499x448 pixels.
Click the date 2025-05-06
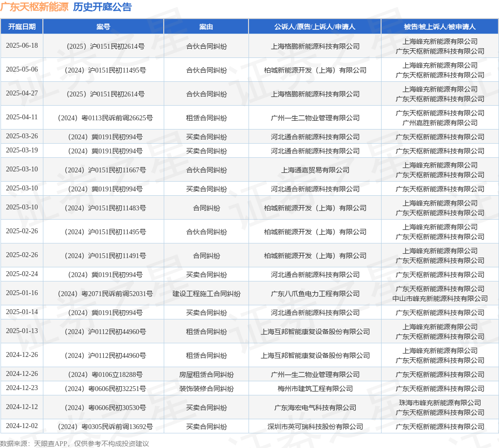point(22,69)
